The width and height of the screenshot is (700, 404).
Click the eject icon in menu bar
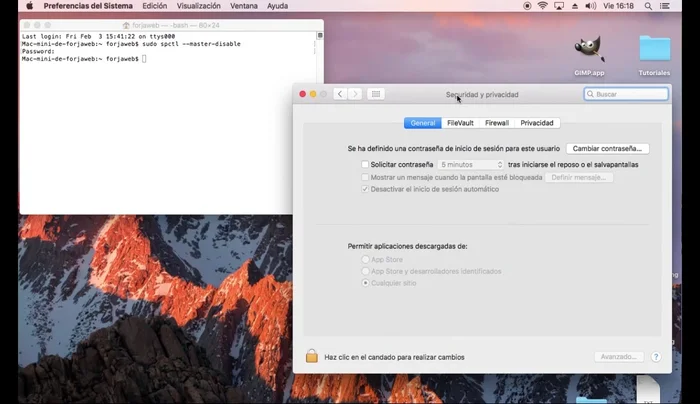[x=575, y=6]
